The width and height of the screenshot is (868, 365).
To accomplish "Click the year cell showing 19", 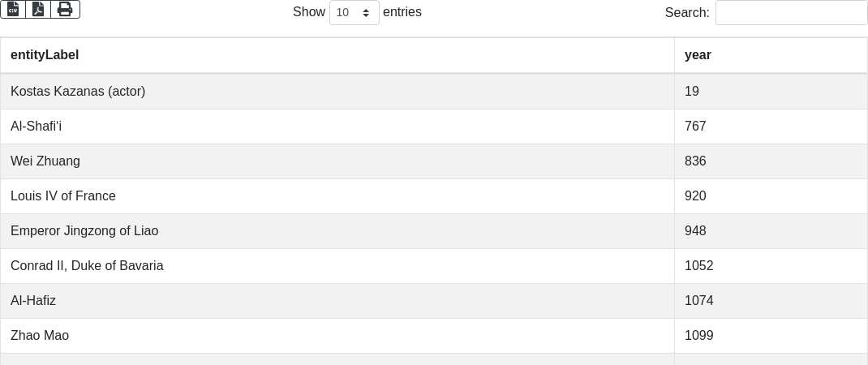I will point(692,92).
